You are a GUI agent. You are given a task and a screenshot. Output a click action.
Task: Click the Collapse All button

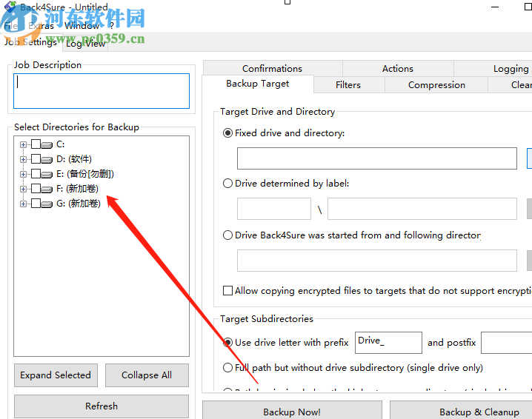pyautogui.click(x=147, y=375)
